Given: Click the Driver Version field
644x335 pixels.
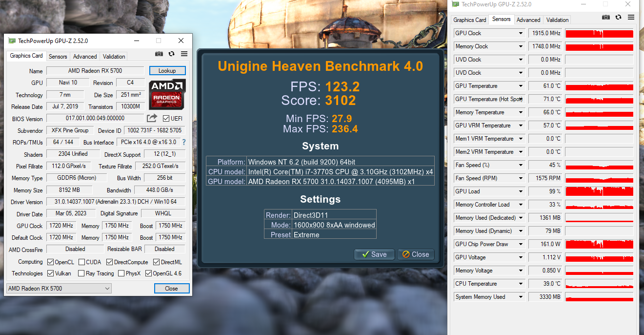Looking at the screenshot, I should tap(116, 202).
